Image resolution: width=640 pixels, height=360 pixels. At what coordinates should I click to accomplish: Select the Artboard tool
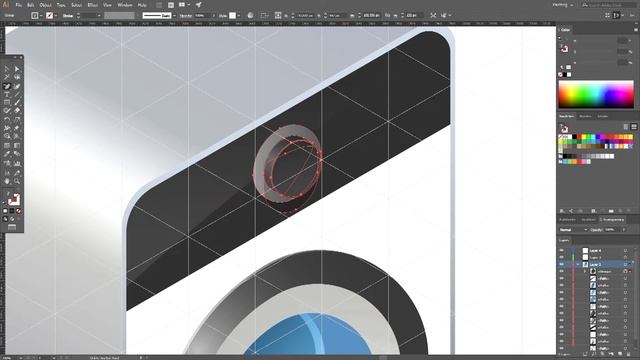point(7,173)
